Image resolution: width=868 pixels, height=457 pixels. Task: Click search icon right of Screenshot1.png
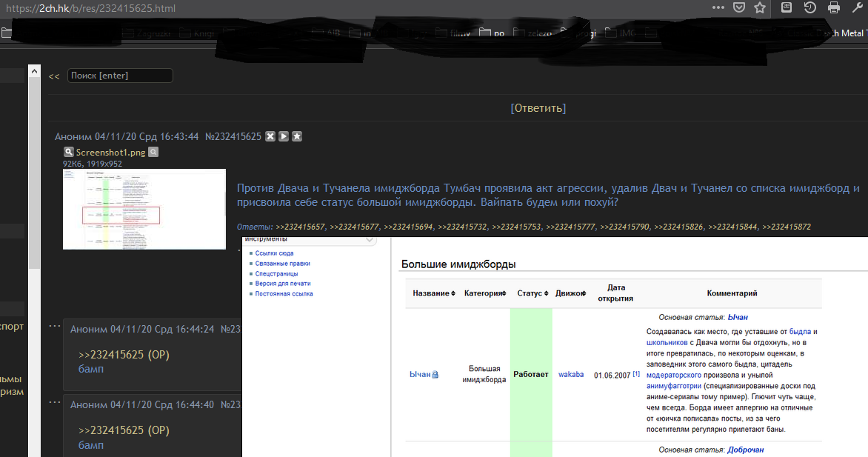pyautogui.click(x=153, y=153)
